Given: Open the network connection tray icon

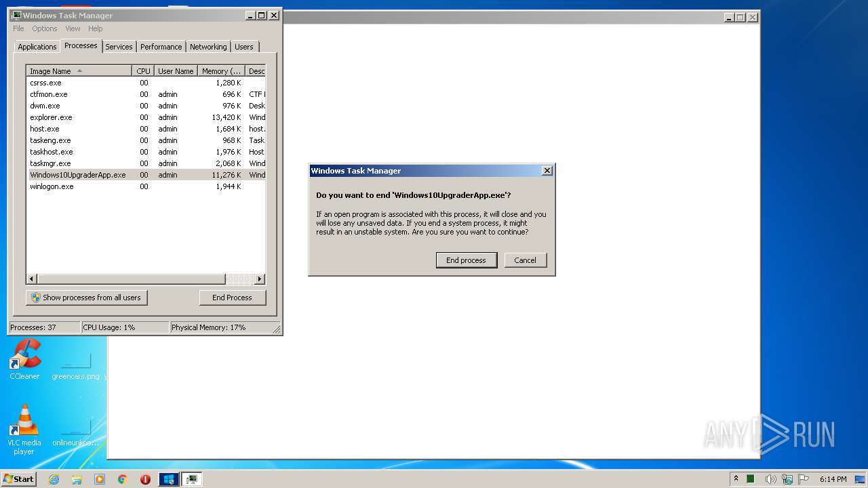Looking at the screenshot, I should click(787, 479).
